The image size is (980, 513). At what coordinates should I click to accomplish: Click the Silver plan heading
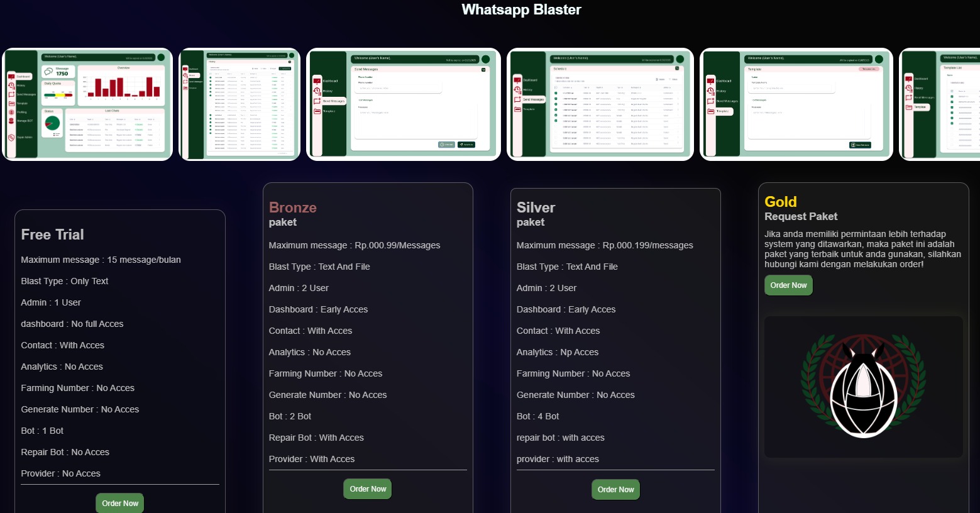point(536,207)
